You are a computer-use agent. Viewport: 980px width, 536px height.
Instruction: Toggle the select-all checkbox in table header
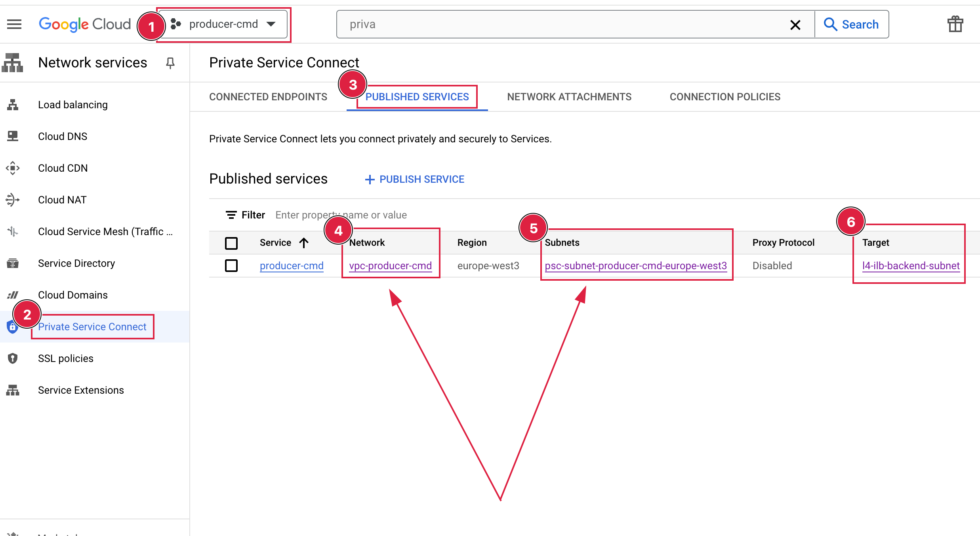[x=231, y=243]
